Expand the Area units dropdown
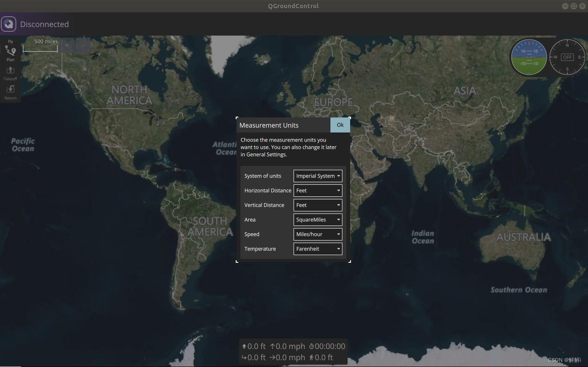This screenshot has width=588, height=367. coord(318,220)
